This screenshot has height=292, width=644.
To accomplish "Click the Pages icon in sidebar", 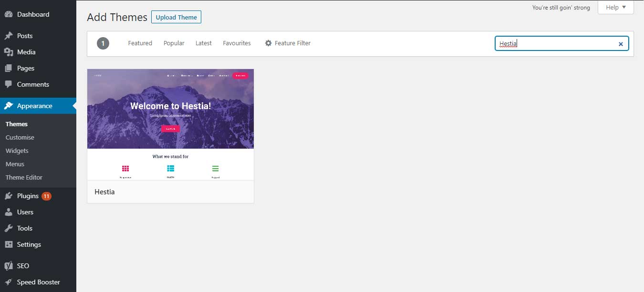I will point(9,68).
